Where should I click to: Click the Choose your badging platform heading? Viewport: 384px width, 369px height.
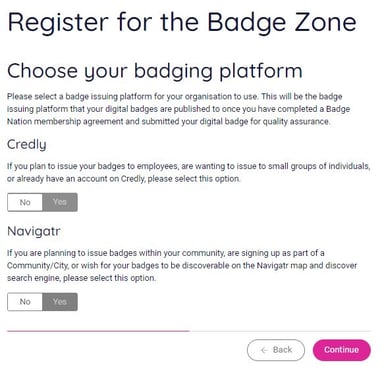(155, 71)
